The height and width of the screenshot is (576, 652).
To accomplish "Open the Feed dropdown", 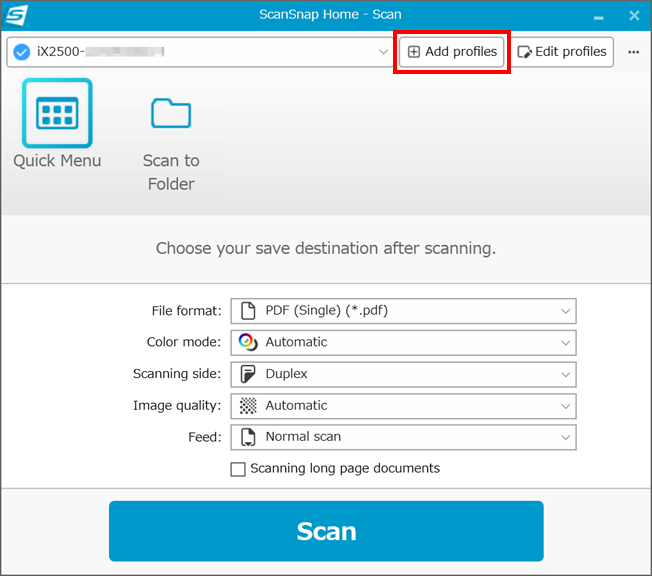I will pos(403,437).
